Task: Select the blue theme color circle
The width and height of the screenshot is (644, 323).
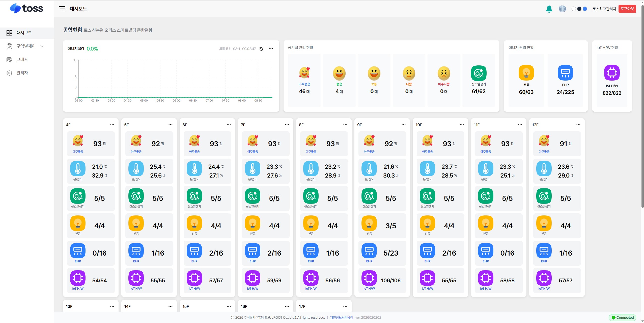Action: pos(585,9)
